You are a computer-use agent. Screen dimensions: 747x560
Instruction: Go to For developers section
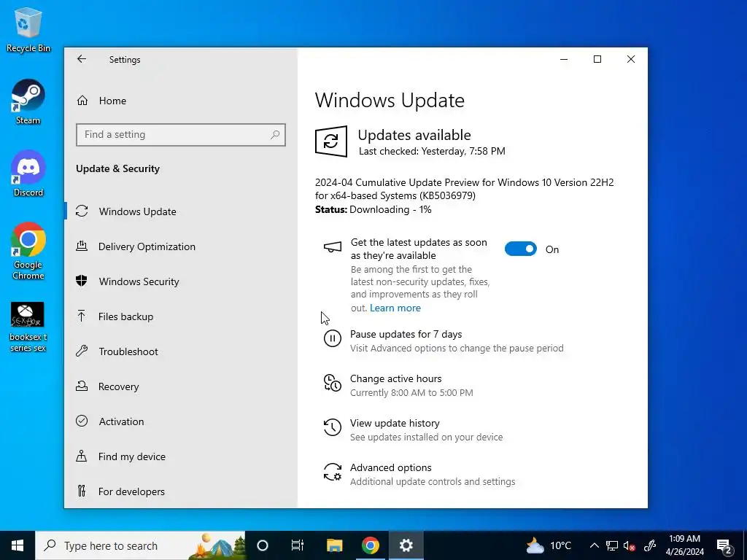coord(181,491)
